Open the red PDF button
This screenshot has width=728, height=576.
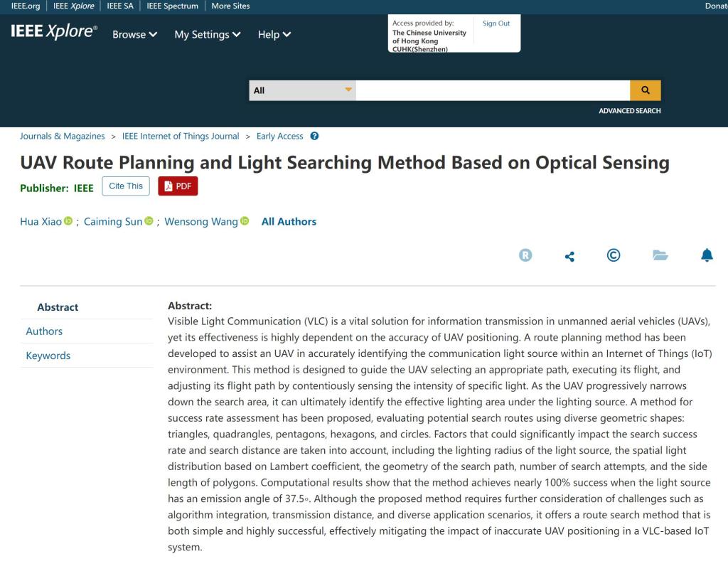(178, 186)
